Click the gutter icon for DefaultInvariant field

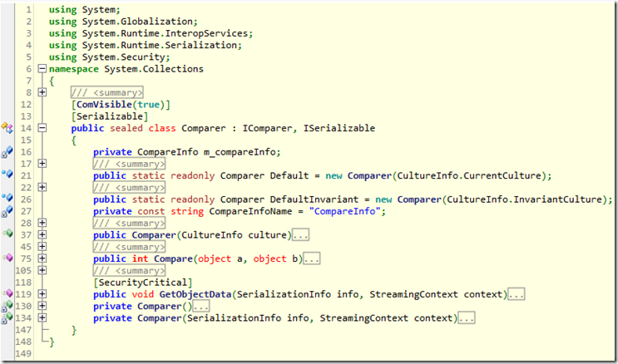[x=6, y=199]
